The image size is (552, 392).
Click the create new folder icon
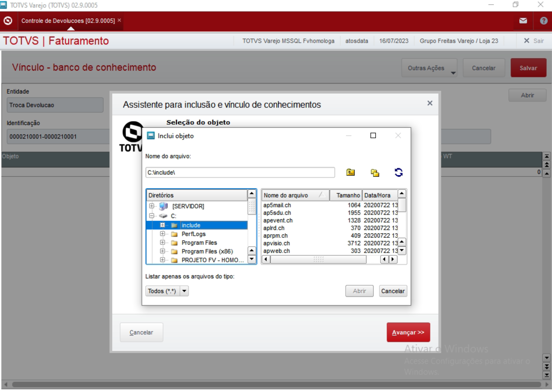tap(375, 172)
